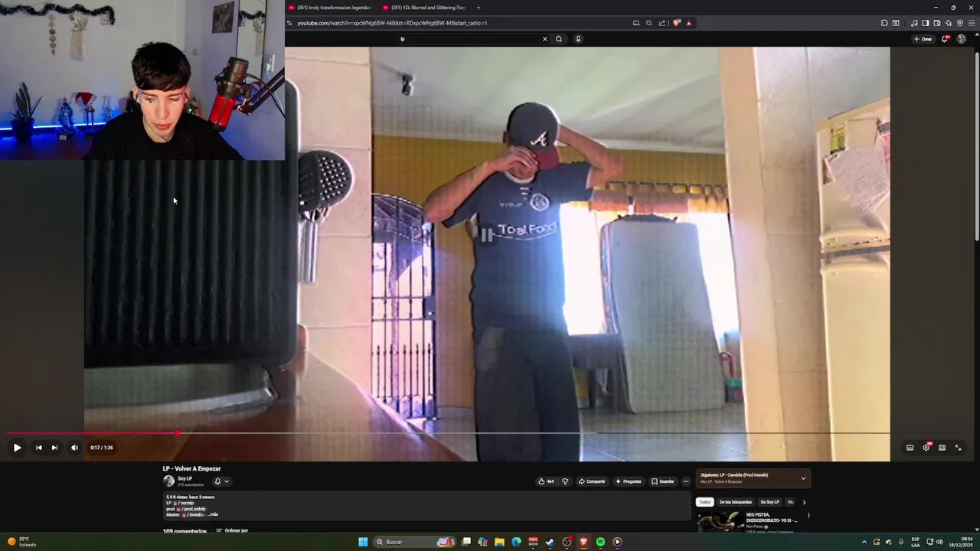Like the video with thumbs up

tap(546, 481)
